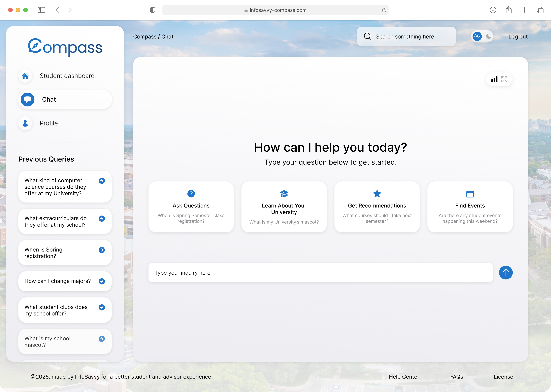Image resolution: width=551 pixels, height=392 pixels.
Task: Open 'What is my school mascot?' query
Action: (65, 342)
